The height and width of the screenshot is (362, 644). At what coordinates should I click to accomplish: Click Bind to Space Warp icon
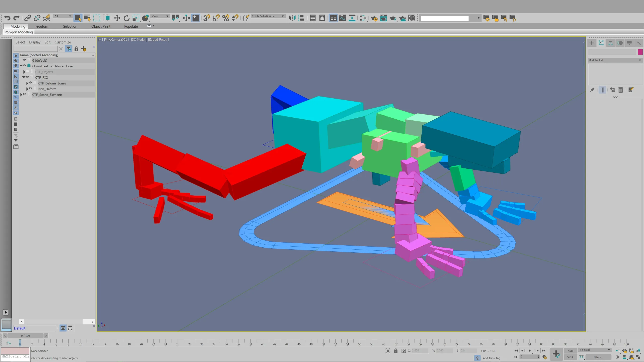pos(47,18)
